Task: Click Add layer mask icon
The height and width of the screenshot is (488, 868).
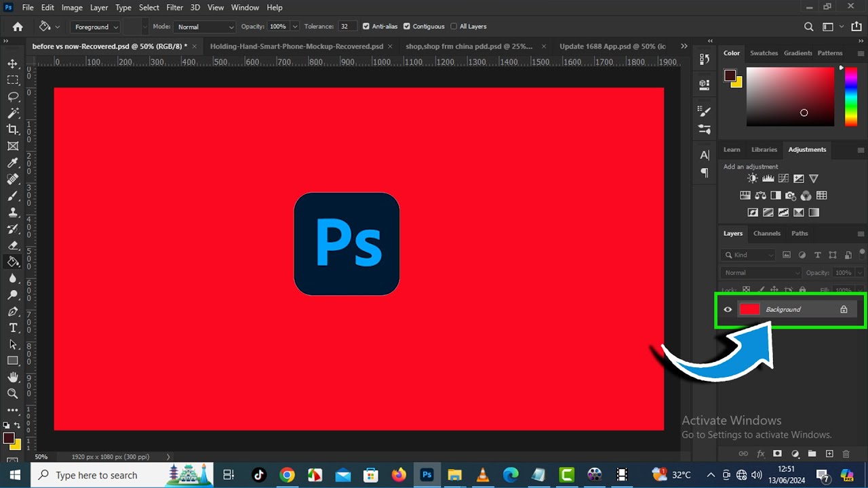Action: tap(777, 453)
